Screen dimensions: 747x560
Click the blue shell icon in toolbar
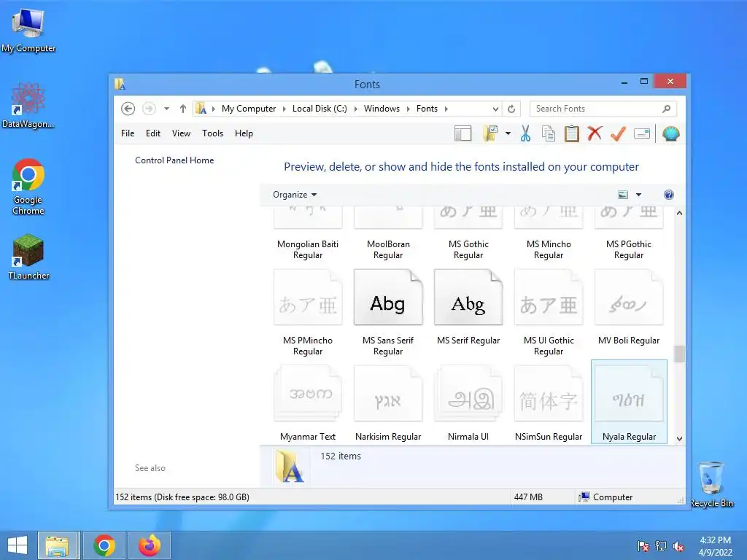pyautogui.click(x=670, y=134)
